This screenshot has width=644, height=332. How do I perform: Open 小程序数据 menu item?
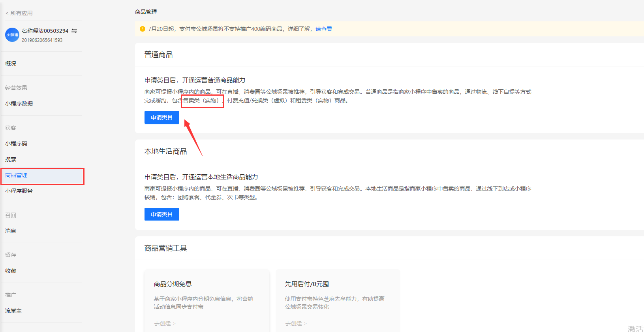tap(19, 104)
